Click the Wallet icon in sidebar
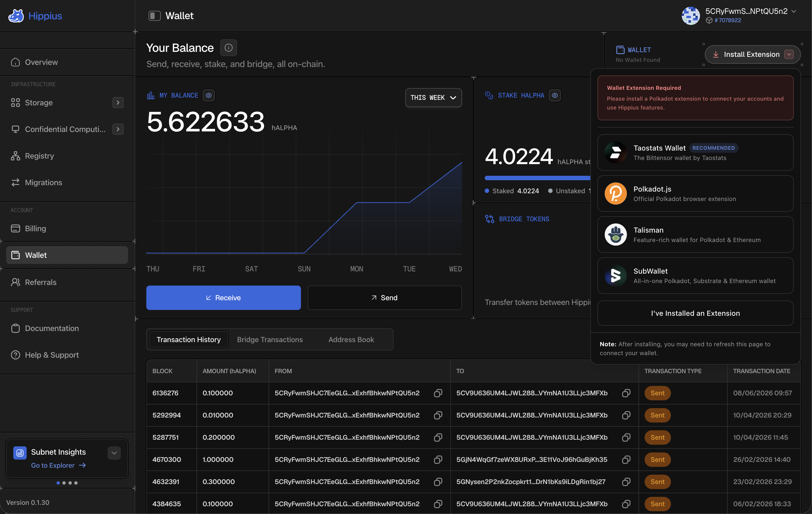The width and height of the screenshot is (812, 514). (x=16, y=255)
